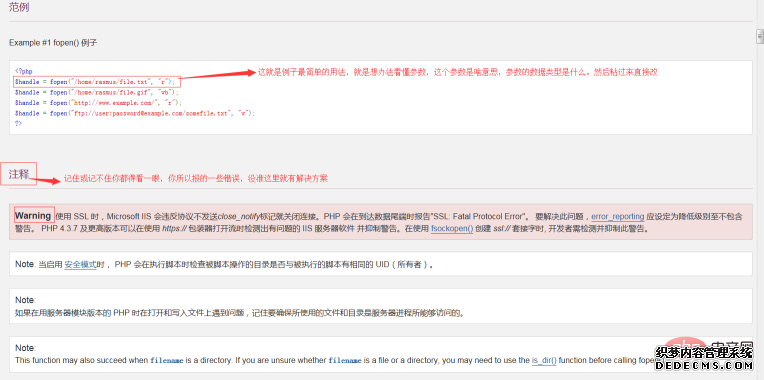The width and height of the screenshot is (764, 380).
Task: Click the opening <?php tag in the code block
Action: pyautogui.click(x=23, y=71)
